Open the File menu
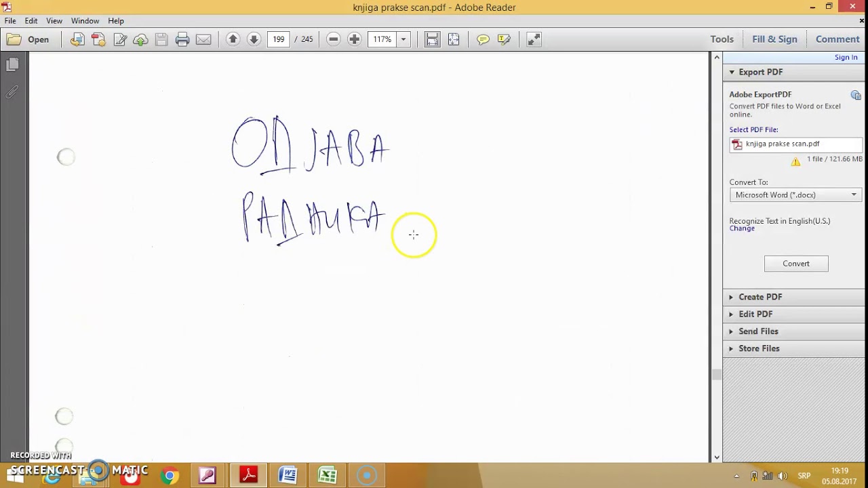Viewport: 868px width, 488px height. point(10,21)
